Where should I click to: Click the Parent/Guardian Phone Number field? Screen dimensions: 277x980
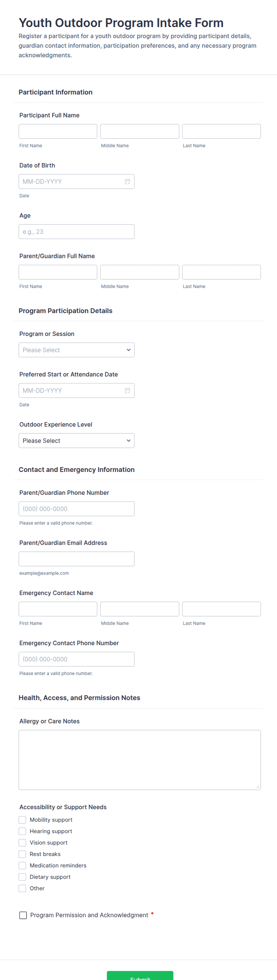click(x=77, y=509)
